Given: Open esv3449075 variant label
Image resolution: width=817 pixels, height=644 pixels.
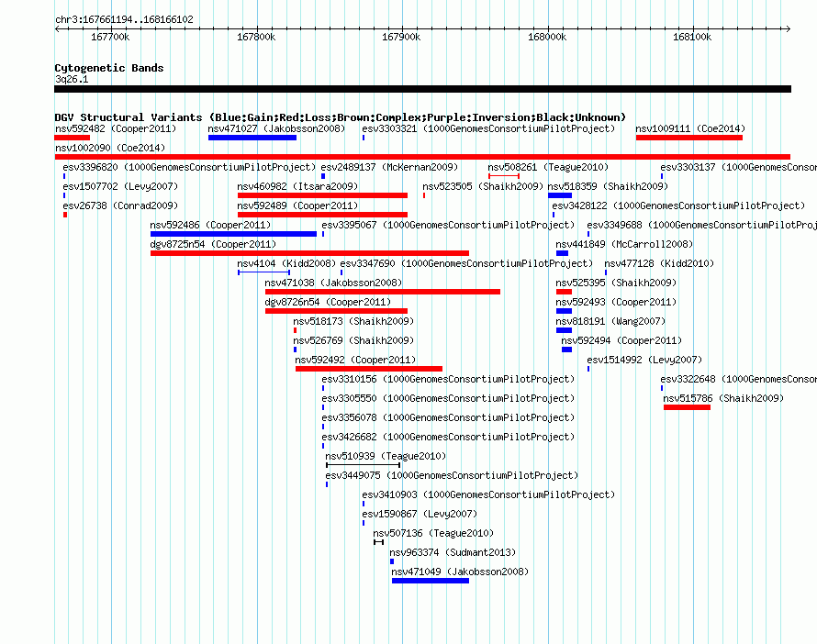Looking at the screenshot, I should click(x=452, y=475).
